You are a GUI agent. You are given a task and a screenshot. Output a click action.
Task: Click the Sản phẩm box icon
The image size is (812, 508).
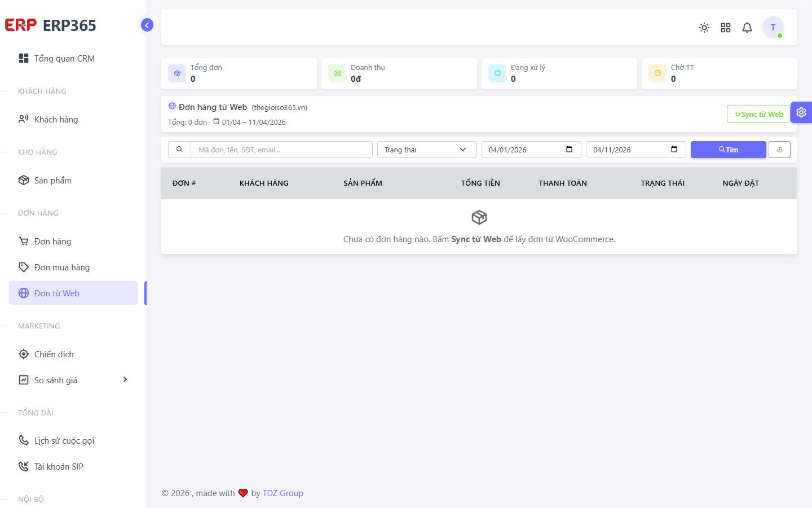pos(24,180)
